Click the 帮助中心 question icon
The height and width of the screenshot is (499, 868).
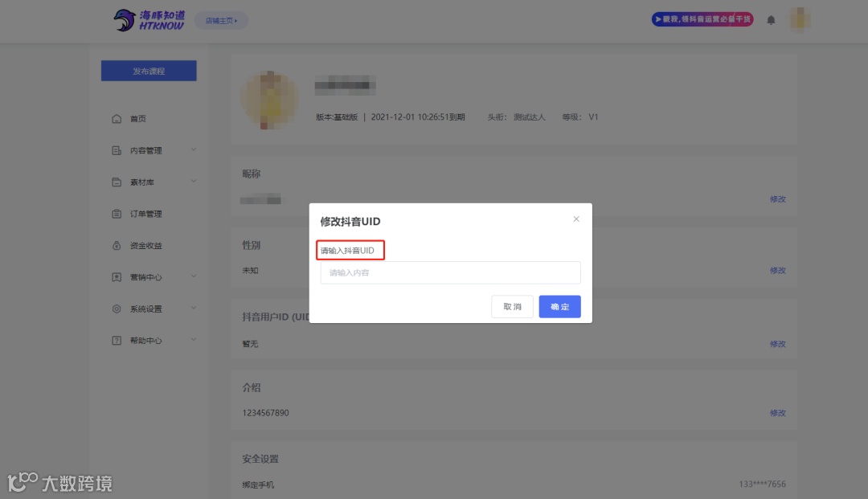point(117,340)
